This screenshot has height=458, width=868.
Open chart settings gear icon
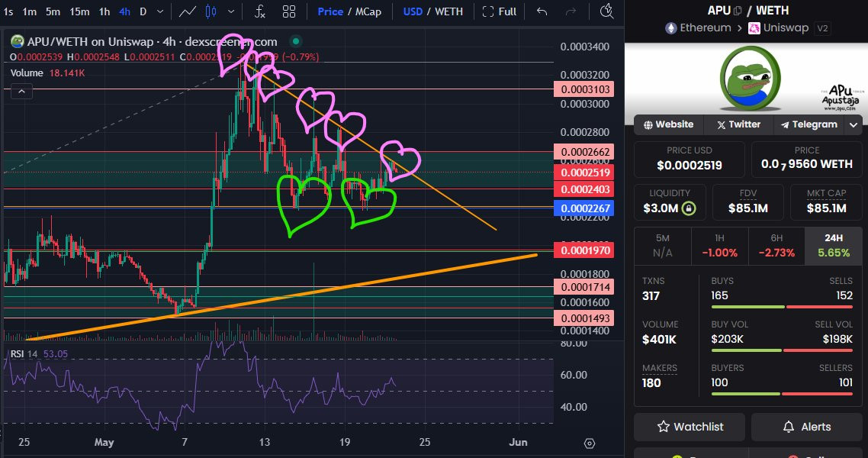pyautogui.click(x=590, y=443)
